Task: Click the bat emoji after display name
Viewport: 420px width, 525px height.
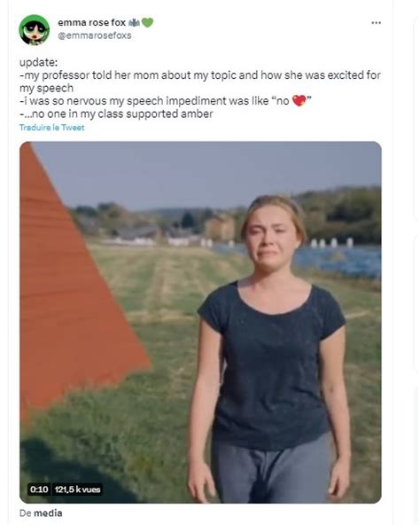Action: (134, 22)
